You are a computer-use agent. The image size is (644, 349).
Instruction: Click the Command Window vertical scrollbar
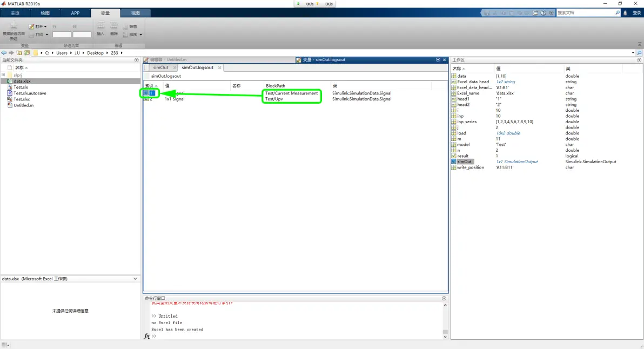[x=445, y=321]
